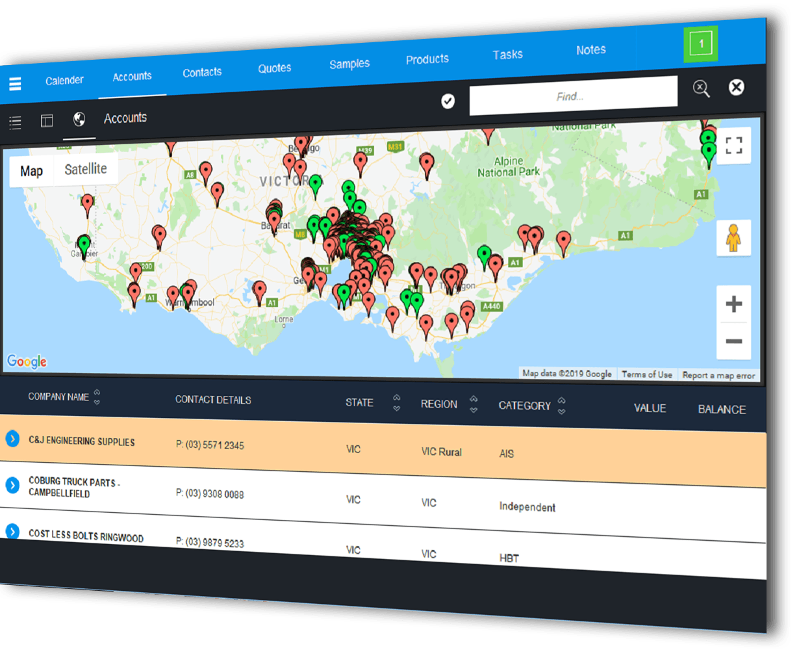This screenshot has width=812, height=650.
Task: Switch map to Satellite mode
Action: [86, 169]
